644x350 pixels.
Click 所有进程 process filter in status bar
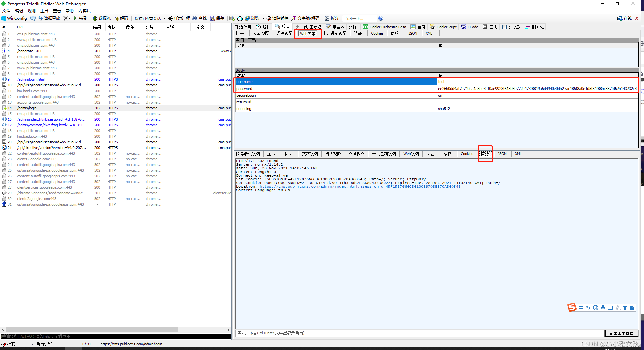41,344
